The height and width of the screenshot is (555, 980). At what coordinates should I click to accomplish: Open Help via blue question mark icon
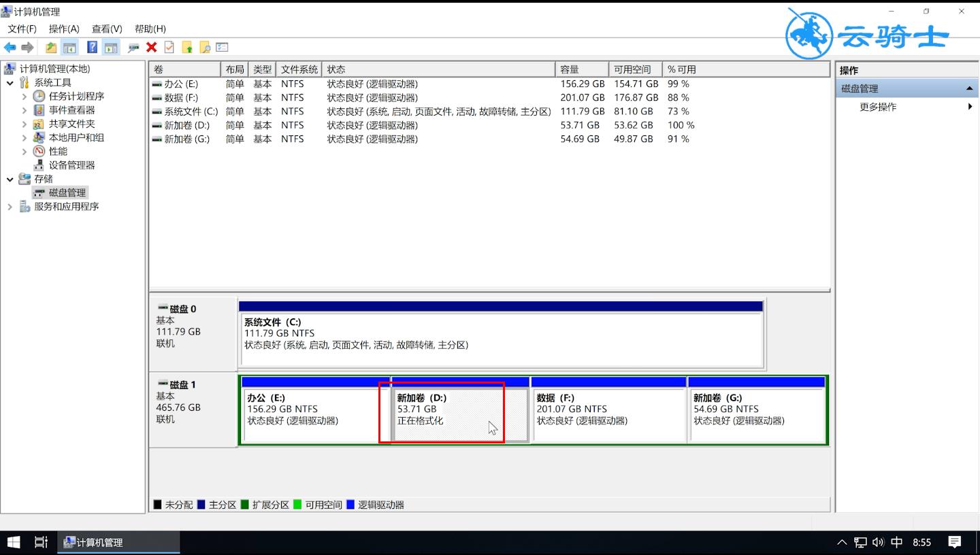pyautogui.click(x=92, y=47)
